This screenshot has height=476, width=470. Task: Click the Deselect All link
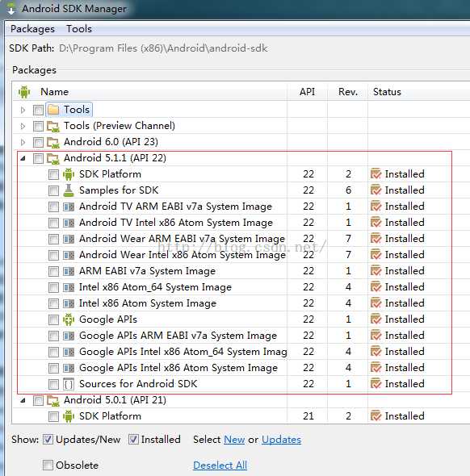coord(220,465)
